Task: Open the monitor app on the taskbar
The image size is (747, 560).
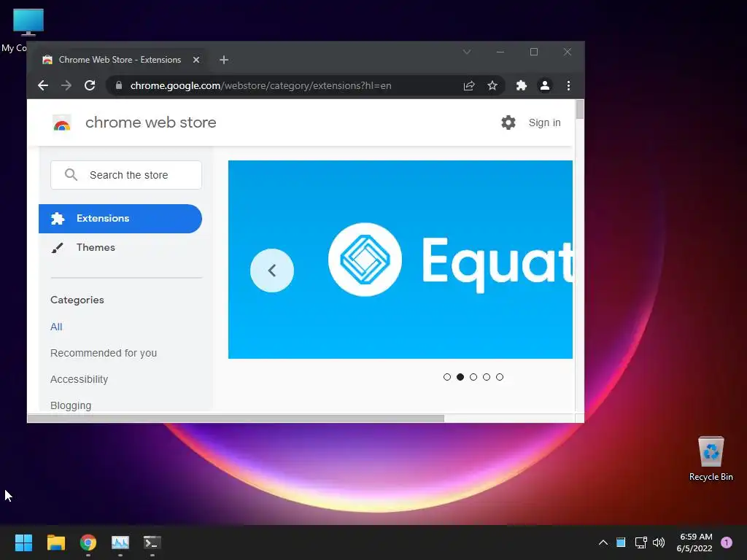Action: point(120,542)
